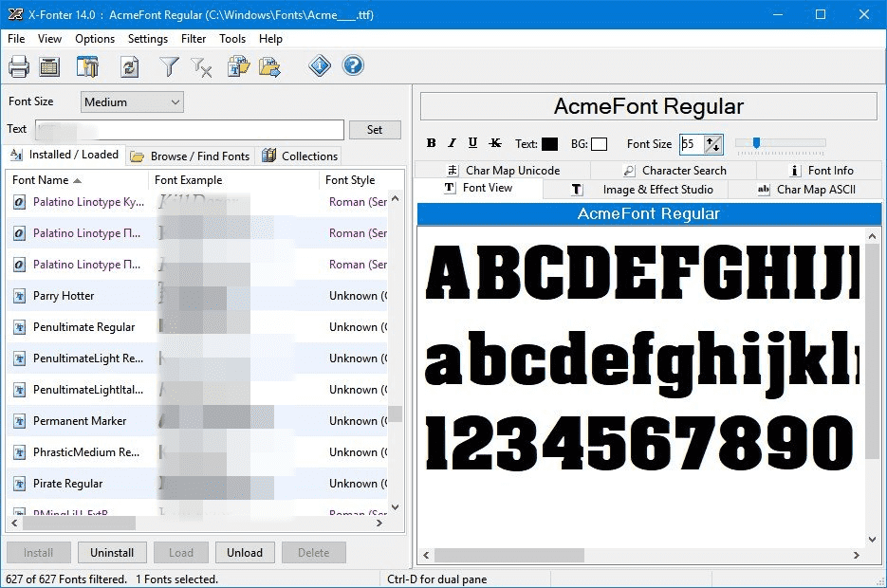This screenshot has width=887, height=588.
Task: Click the Install button
Action: click(39, 552)
